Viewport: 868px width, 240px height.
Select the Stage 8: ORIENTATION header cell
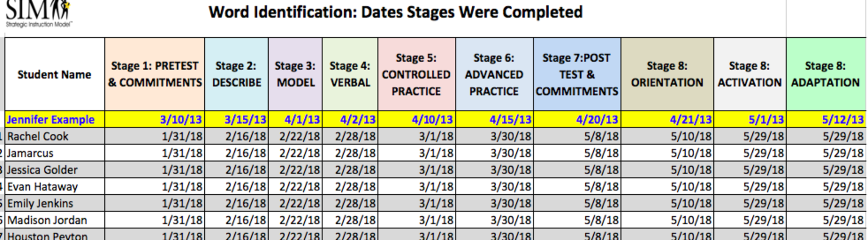pos(667,74)
